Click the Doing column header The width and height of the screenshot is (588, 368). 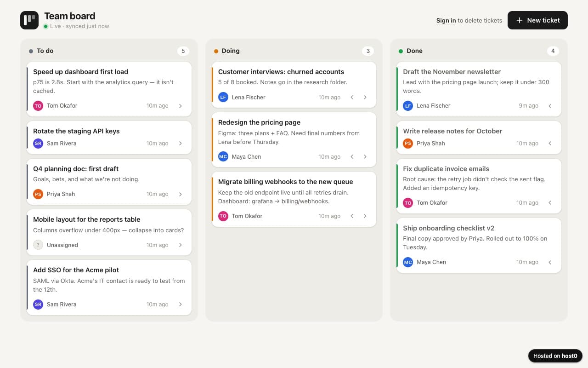tap(231, 51)
